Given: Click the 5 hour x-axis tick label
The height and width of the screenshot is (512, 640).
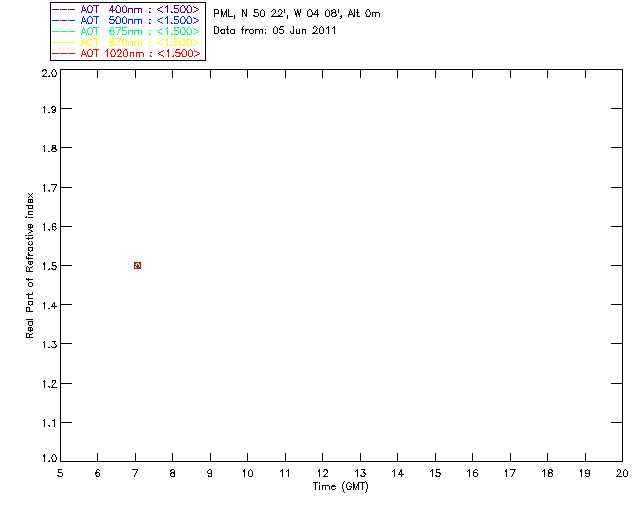Looking at the screenshot, I should pyautogui.click(x=60, y=473).
